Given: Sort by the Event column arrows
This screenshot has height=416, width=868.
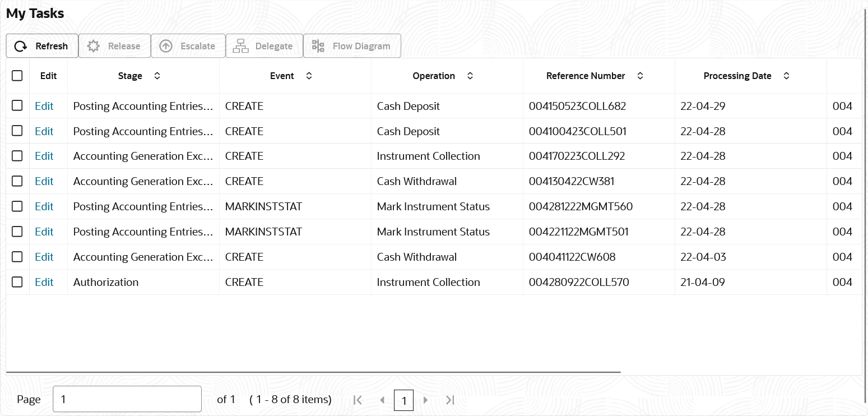Looking at the screenshot, I should [309, 76].
